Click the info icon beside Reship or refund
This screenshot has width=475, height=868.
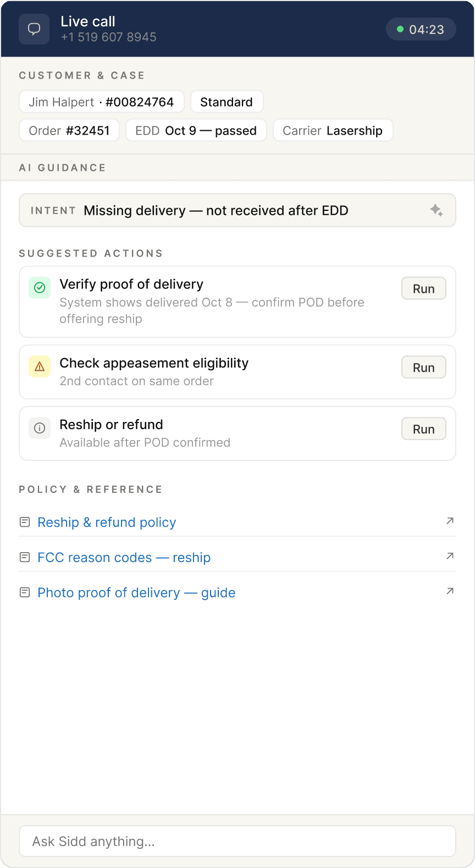[x=40, y=428]
